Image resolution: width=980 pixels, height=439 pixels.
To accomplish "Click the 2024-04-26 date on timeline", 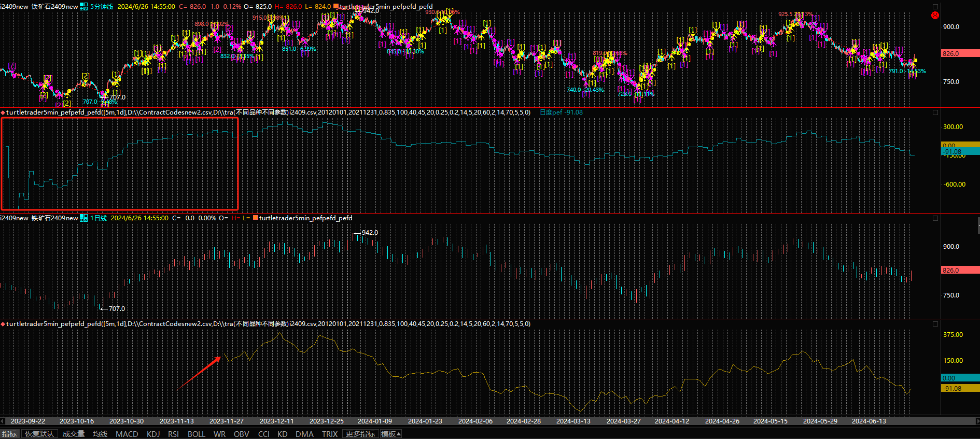I will click(x=722, y=421).
